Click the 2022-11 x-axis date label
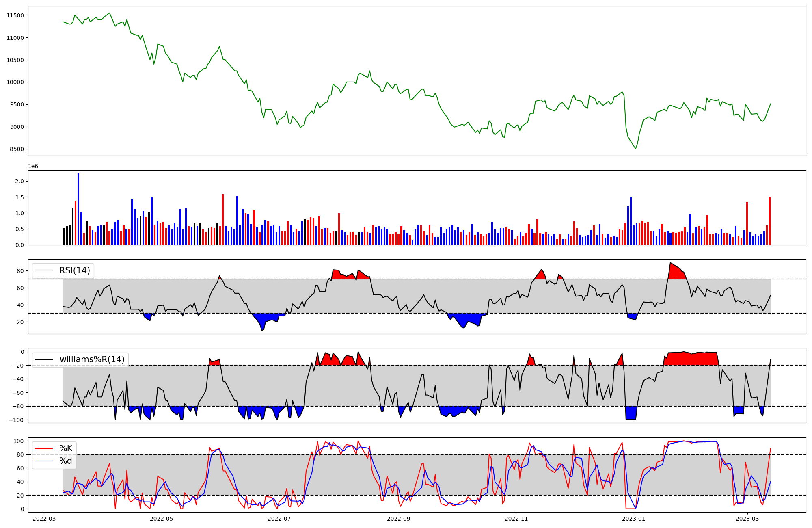 (x=516, y=519)
